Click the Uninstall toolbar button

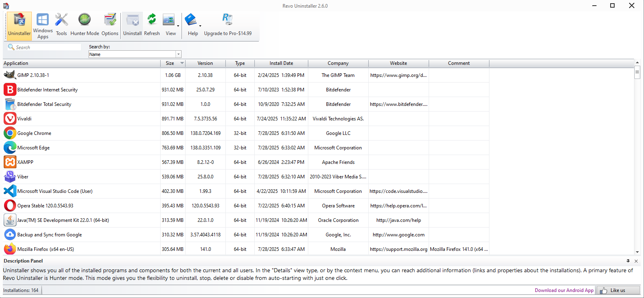132,25
